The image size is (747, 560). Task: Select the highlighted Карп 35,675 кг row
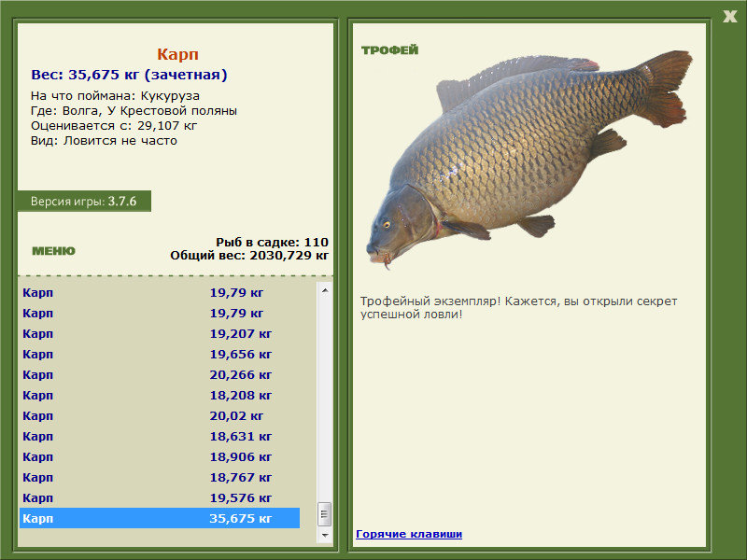pos(160,518)
